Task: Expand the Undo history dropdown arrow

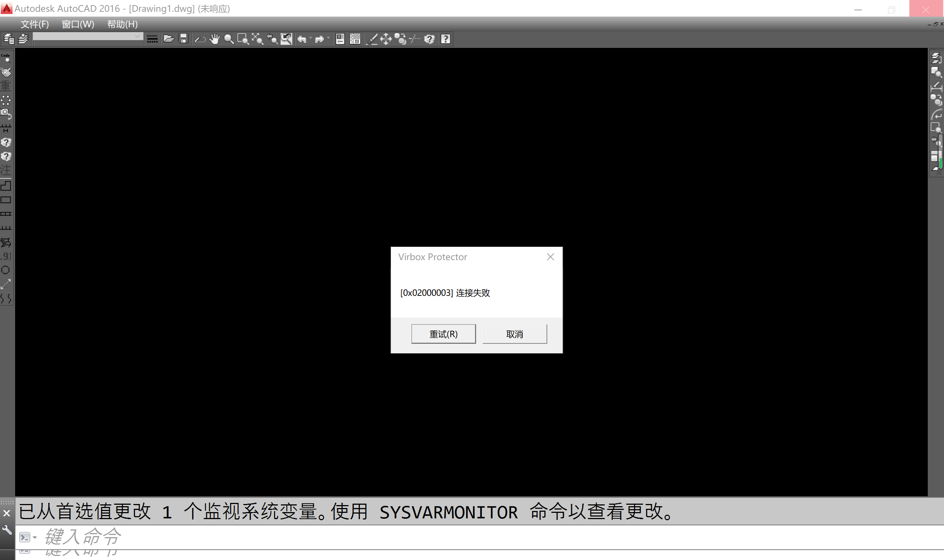Action: [311, 38]
